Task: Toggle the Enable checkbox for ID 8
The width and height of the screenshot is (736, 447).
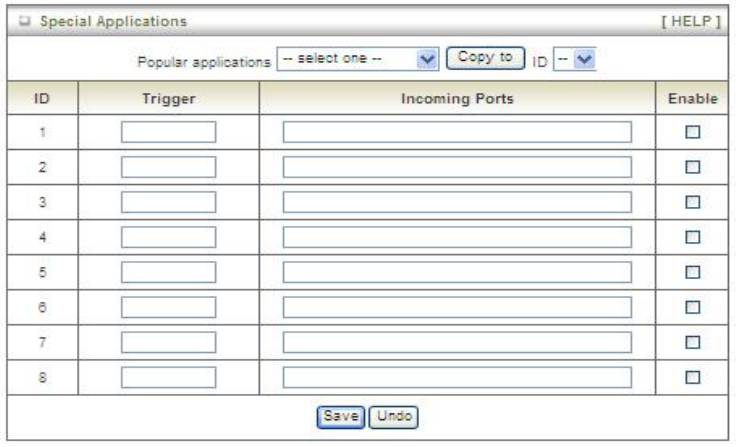Action: [x=692, y=377]
